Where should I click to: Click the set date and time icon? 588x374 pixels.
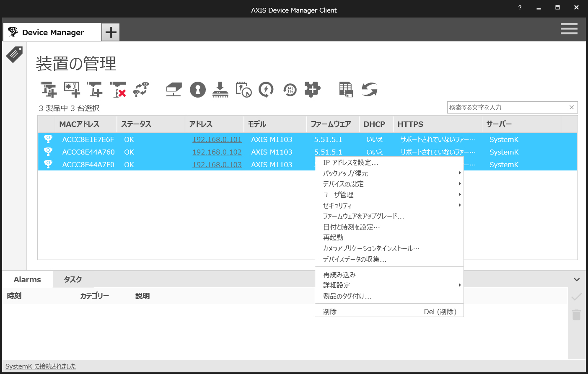[243, 90]
